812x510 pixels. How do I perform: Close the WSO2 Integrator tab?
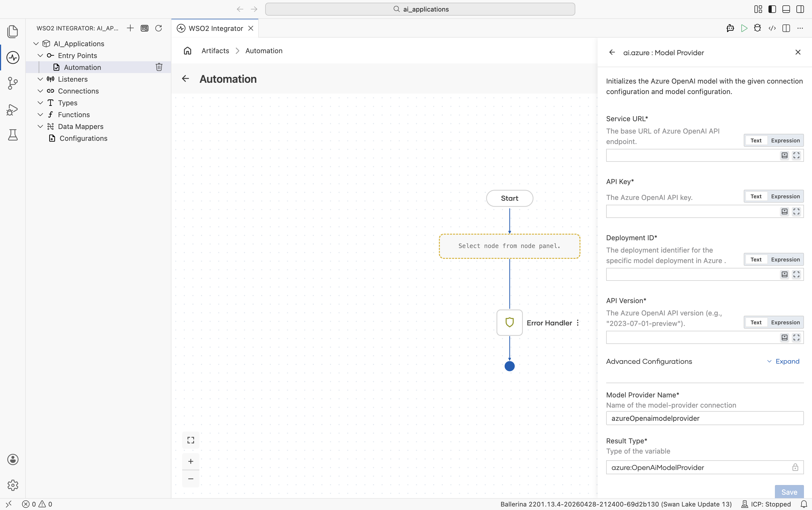pos(250,28)
